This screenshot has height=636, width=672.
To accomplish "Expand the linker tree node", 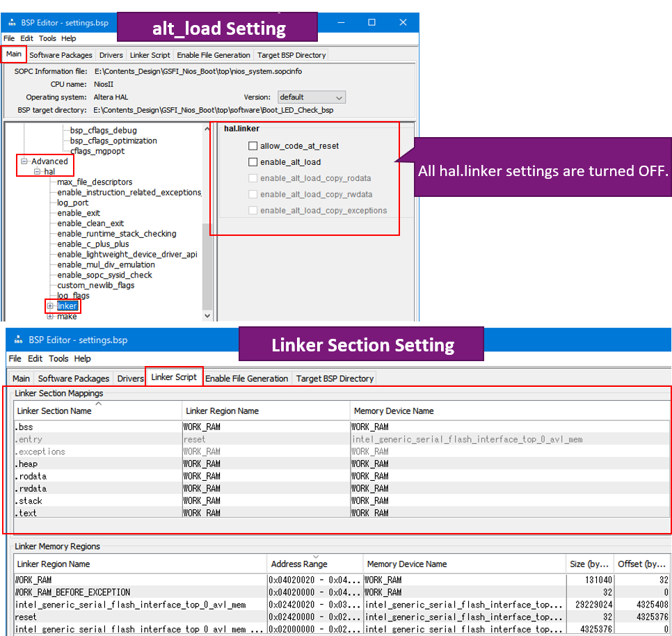I will (50, 306).
